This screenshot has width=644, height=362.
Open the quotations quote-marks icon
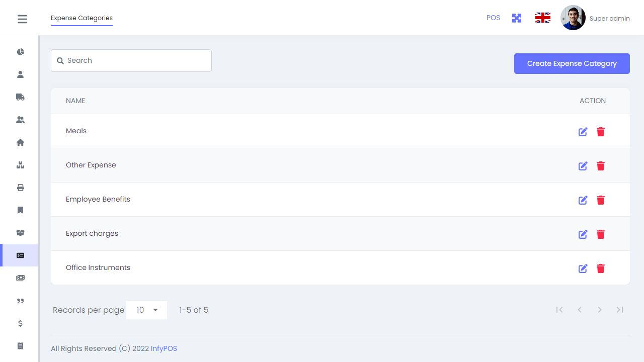pos(20,301)
